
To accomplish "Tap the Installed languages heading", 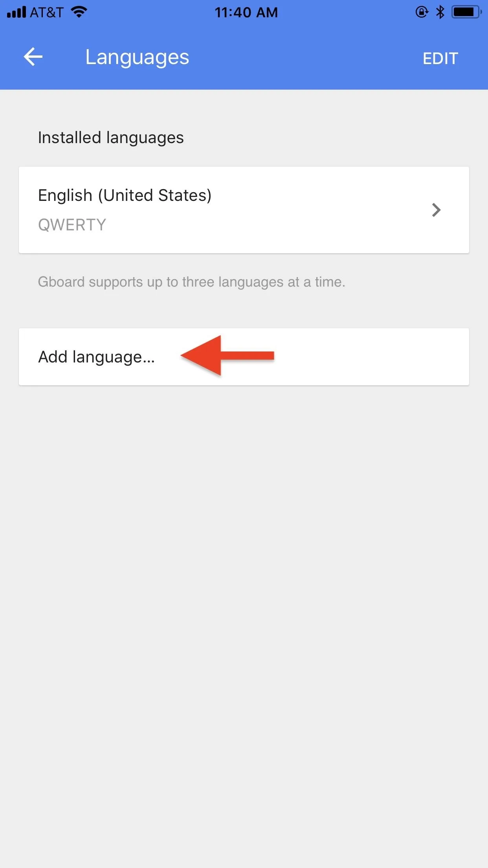I will click(111, 138).
